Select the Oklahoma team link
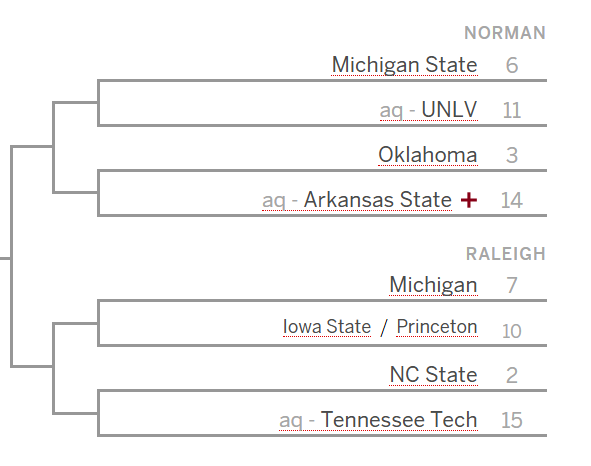Screen dimensions: 591x466 428,155
